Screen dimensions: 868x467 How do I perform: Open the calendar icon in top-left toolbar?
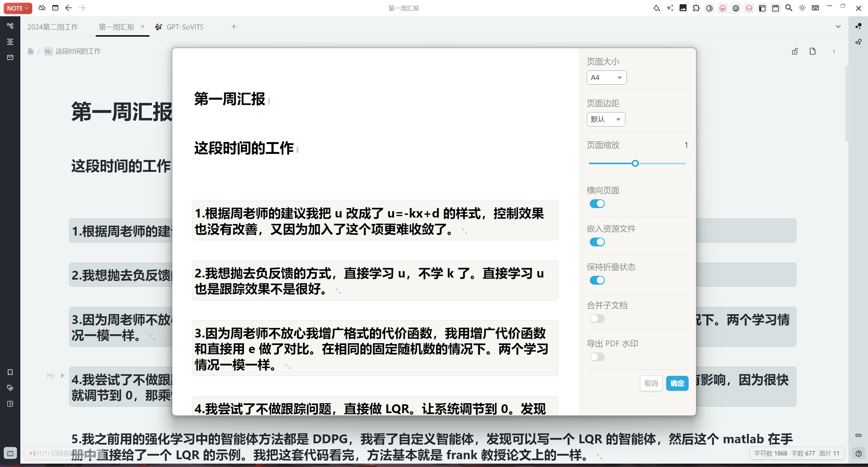tap(55, 8)
